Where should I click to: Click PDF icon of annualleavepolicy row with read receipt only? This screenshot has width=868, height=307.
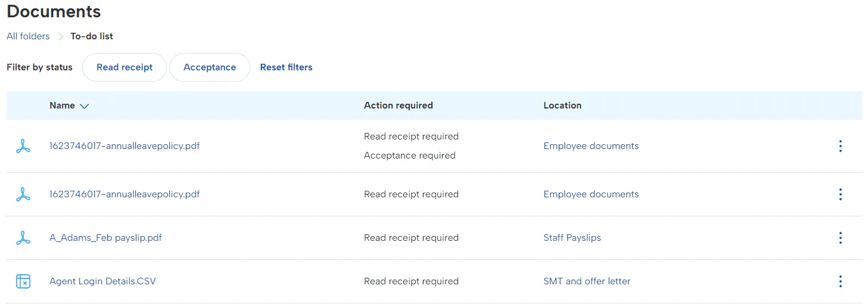(x=23, y=194)
